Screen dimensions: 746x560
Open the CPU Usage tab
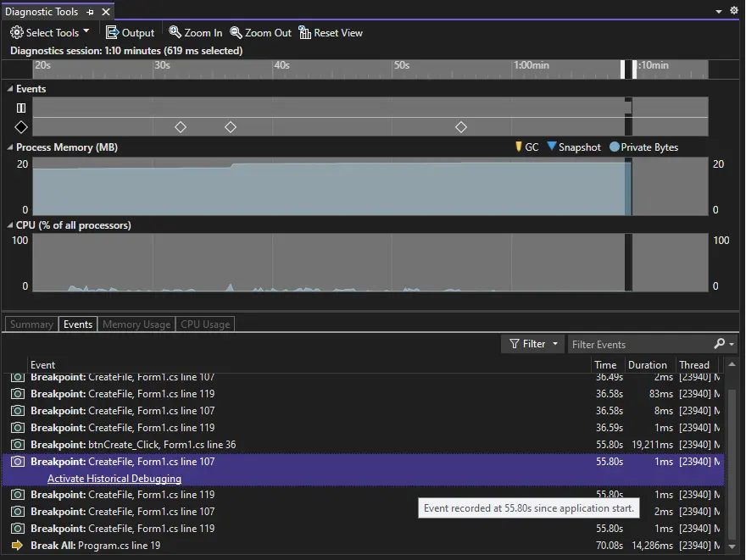click(x=203, y=324)
